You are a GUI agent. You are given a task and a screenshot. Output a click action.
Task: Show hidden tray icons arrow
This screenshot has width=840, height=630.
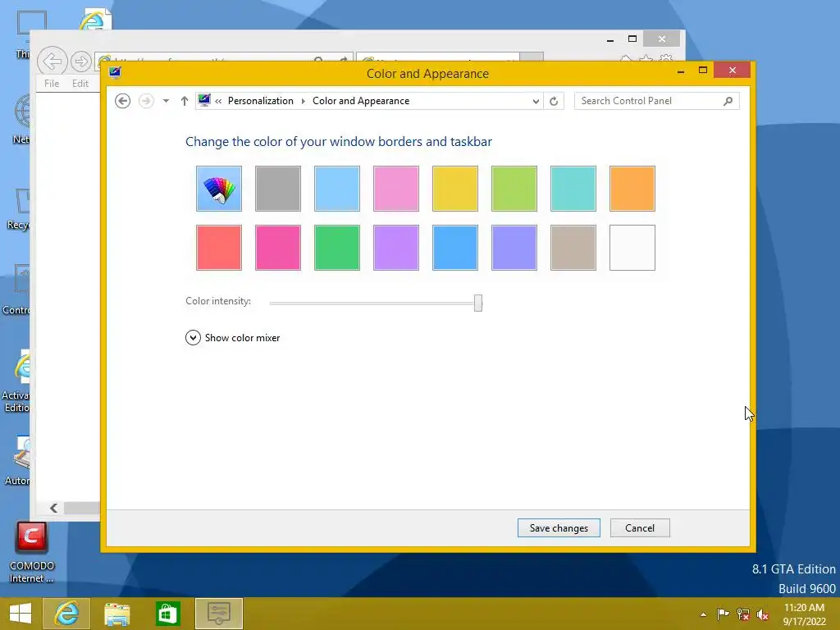(703, 614)
